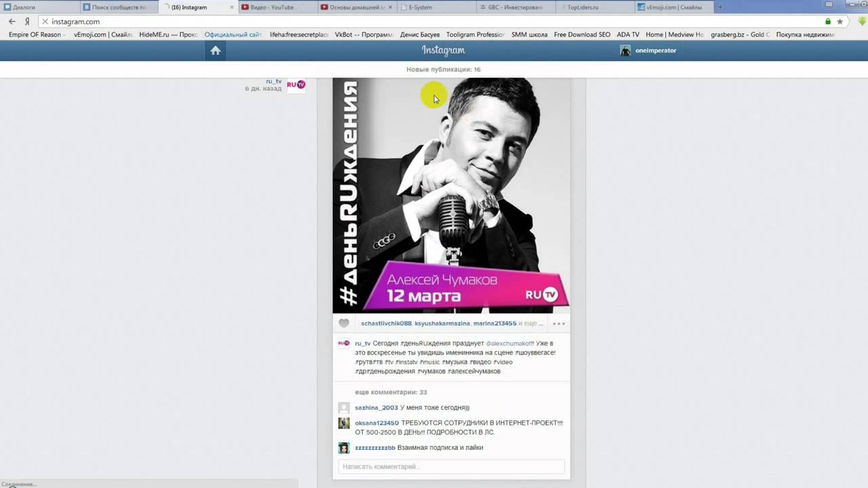Image resolution: width=868 pixels, height=488 pixels.
Task: Open marina213455 liker profile
Action: tap(495, 324)
